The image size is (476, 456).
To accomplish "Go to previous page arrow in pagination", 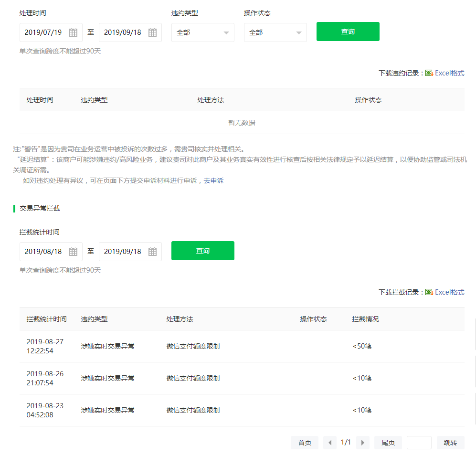I will click(x=330, y=443).
